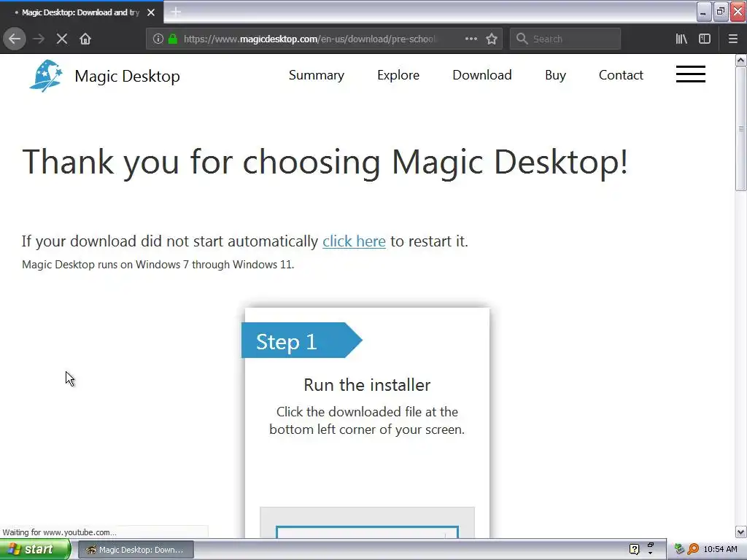Toggle the sidebar view icon

[705, 39]
